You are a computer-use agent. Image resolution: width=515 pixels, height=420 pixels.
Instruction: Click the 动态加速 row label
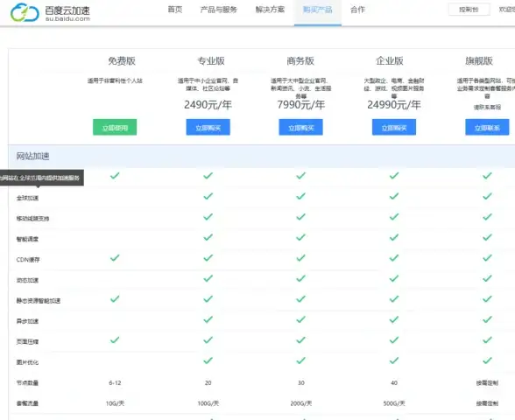point(28,280)
